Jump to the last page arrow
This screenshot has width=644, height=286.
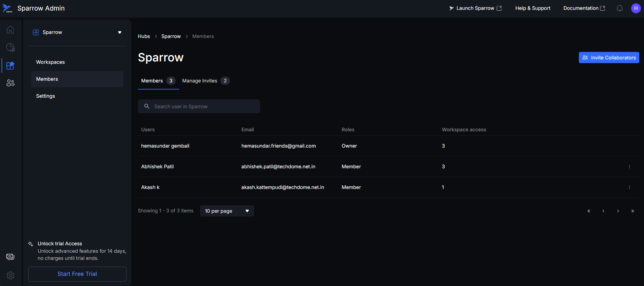[x=632, y=211]
